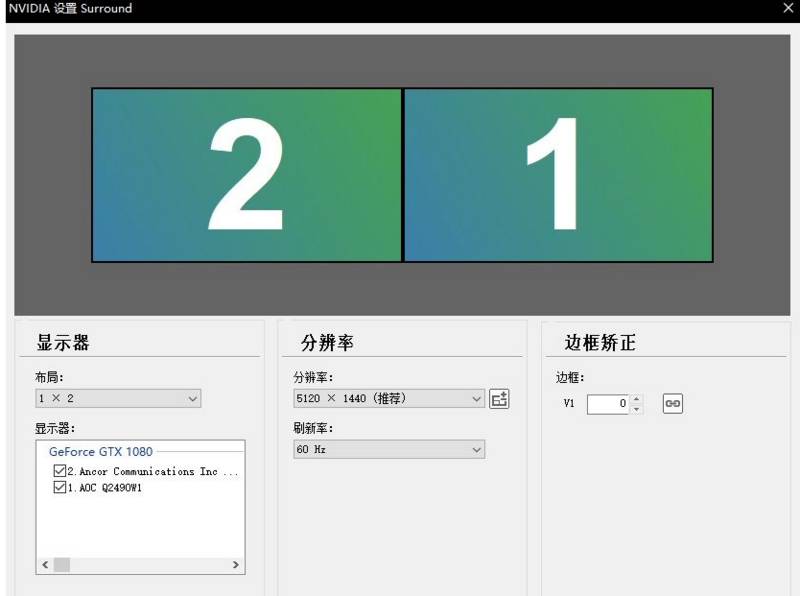Expand the 60 Hz refresh rate dropdown
800x596 pixels.
tap(388, 450)
